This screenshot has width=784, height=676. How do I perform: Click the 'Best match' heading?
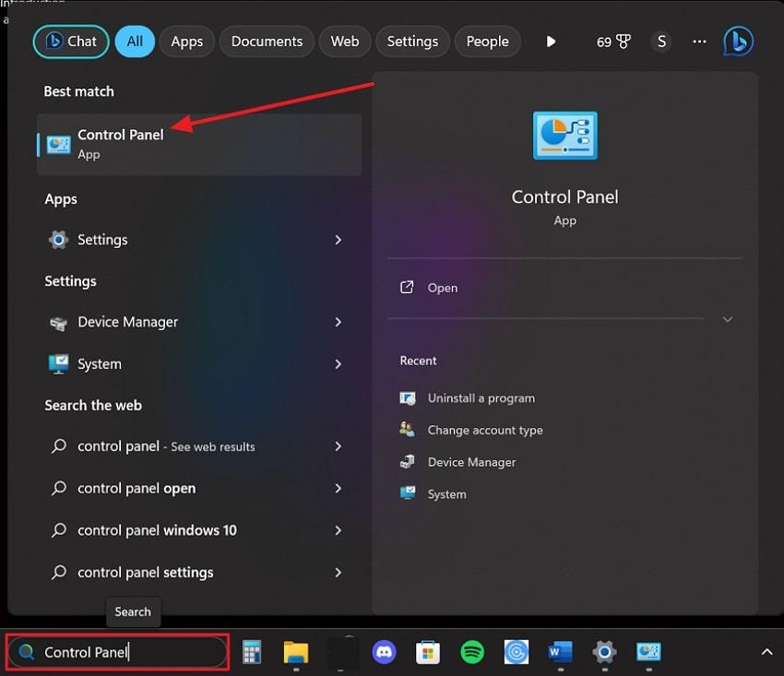(79, 91)
